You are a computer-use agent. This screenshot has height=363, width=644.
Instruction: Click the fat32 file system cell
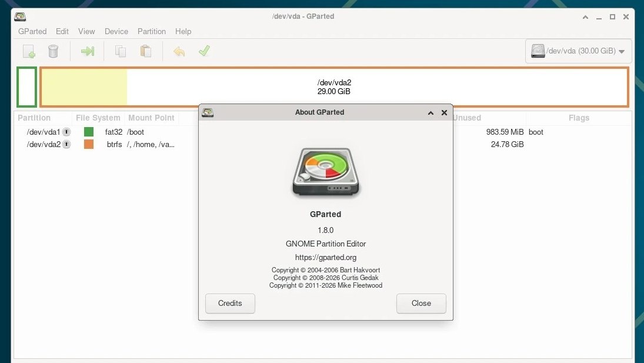[114, 132]
